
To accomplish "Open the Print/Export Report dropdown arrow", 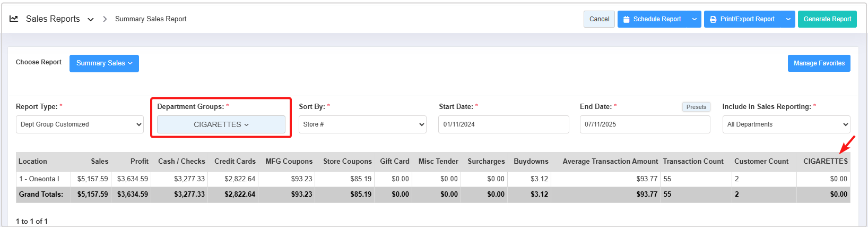I will [788, 19].
